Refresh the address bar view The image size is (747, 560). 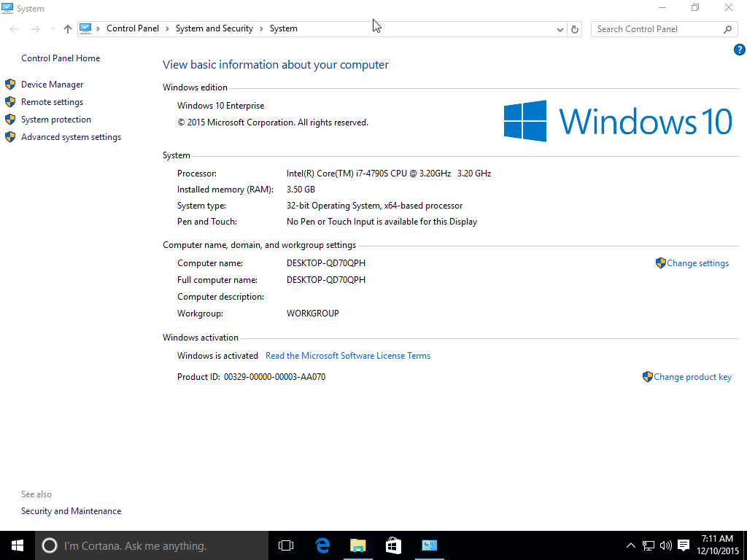pos(575,29)
